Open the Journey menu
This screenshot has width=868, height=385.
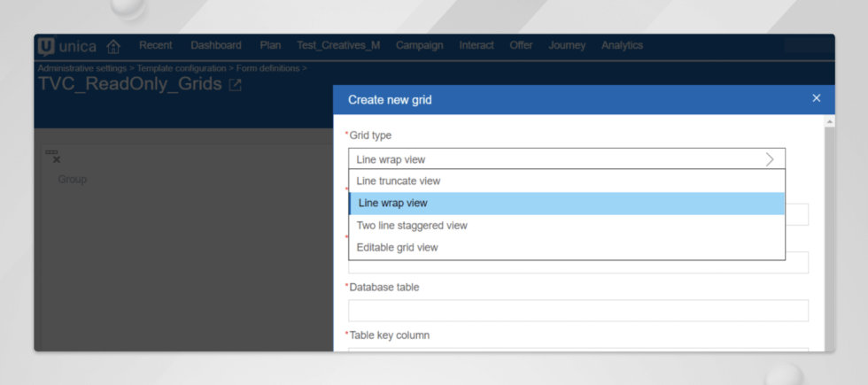567,45
